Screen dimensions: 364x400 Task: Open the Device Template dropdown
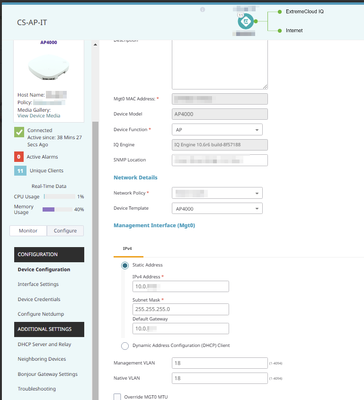point(217,209)
